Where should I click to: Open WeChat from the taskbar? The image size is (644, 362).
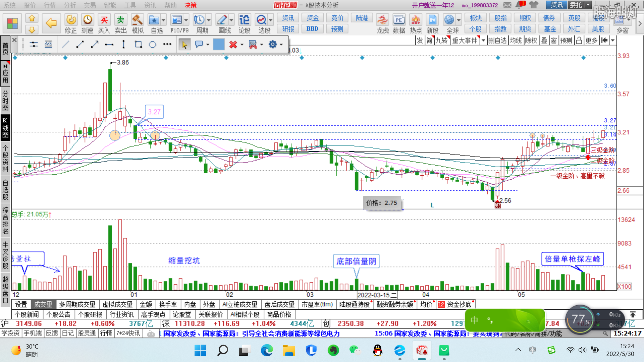[355, 351]
